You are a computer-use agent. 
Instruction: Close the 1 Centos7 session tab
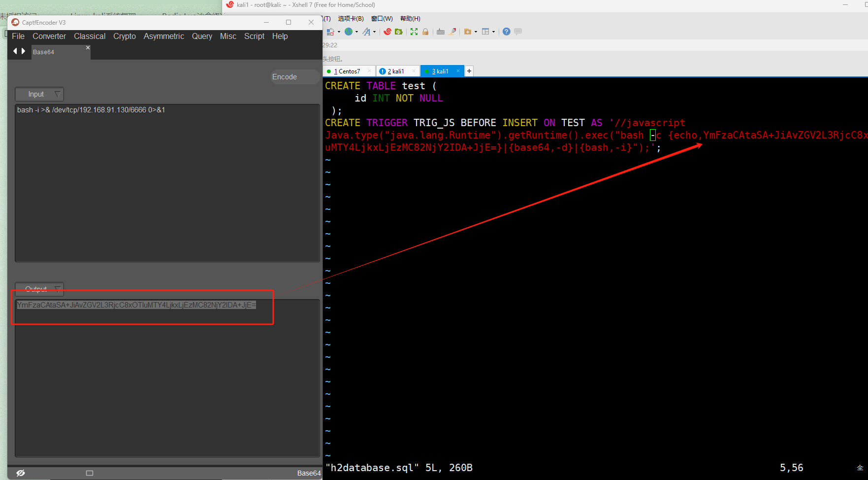pos(370,71)
